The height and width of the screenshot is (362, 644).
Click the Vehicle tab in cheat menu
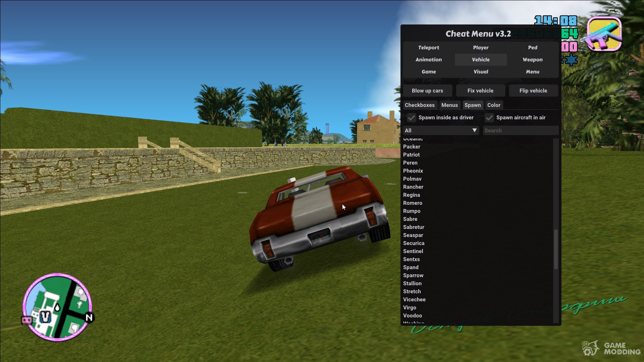[x=480, y=59]
